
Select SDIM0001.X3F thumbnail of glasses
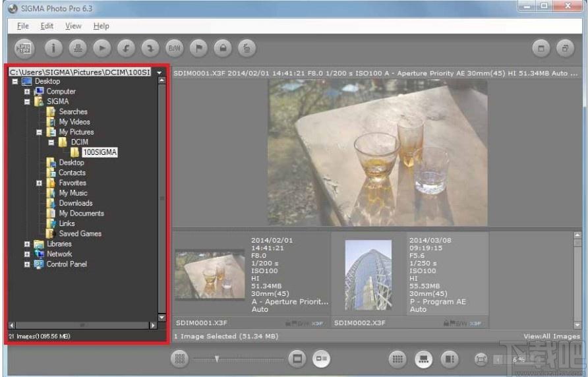(210, 275)
